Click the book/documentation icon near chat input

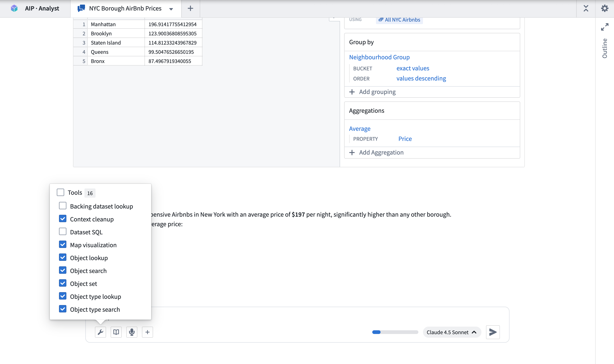coord(116,332)
